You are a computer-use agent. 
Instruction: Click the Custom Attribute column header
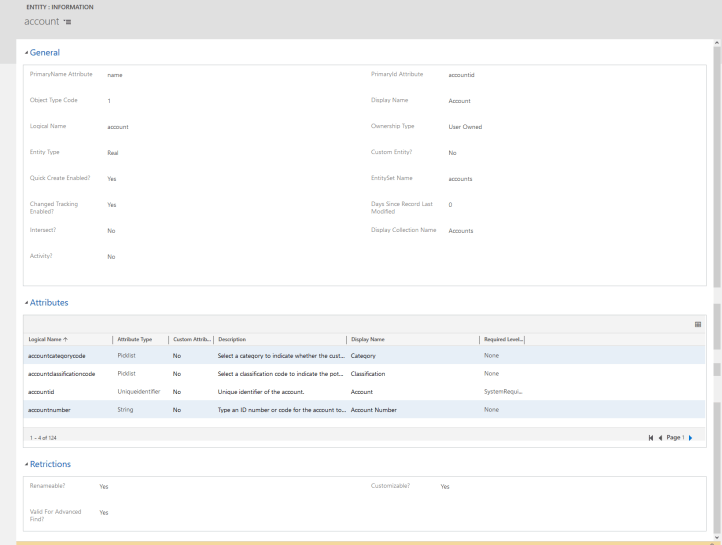(191, 339)
